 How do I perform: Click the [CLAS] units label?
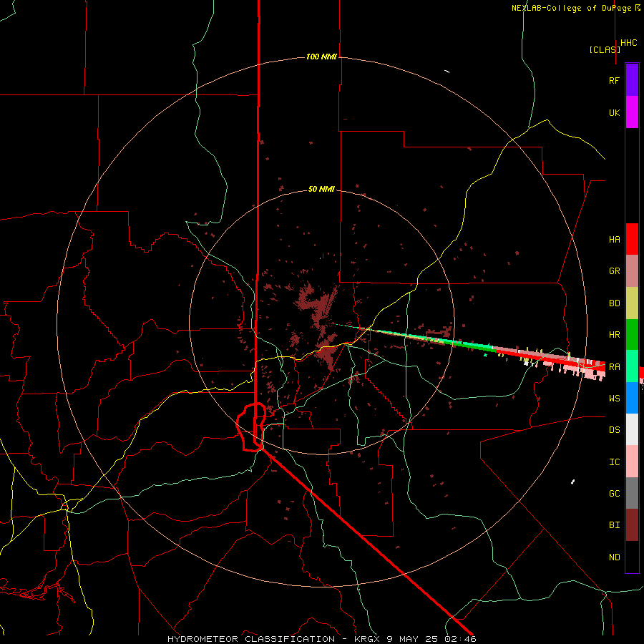click(x=605, y=49)
